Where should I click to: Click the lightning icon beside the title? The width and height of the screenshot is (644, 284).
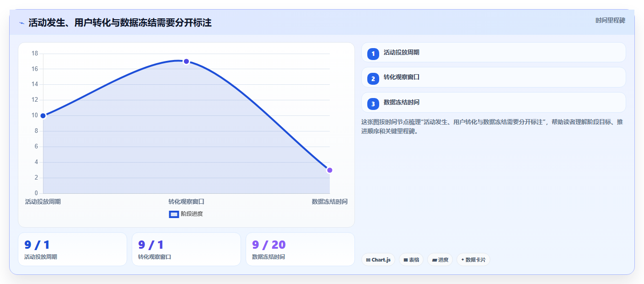(22, 23)
